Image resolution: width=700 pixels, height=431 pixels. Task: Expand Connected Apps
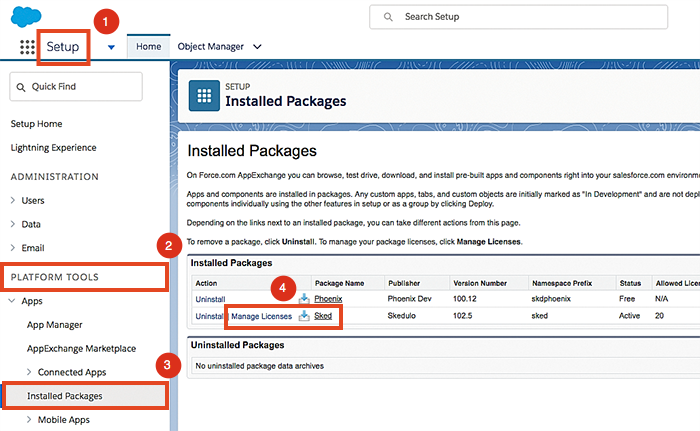29,372
